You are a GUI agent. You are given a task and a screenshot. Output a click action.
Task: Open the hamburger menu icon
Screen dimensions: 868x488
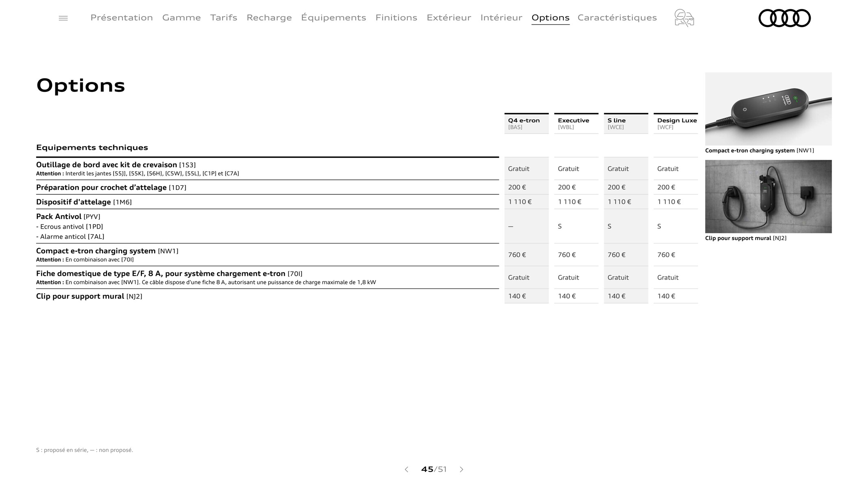coord(63,18)
